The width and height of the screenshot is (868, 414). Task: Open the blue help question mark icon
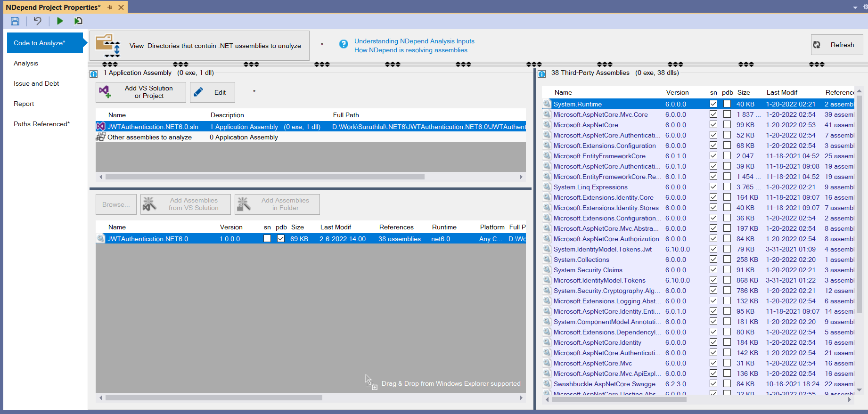click(344, 44)
